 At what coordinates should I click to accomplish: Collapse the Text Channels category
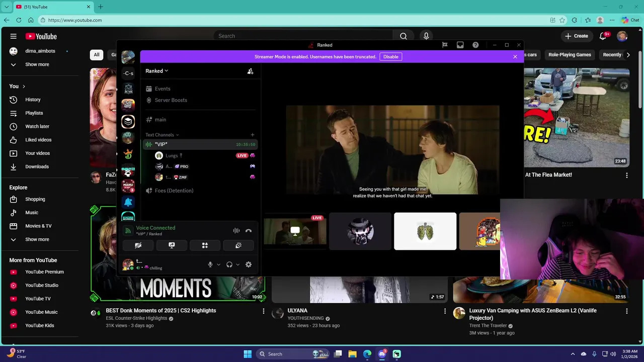(x=162, y=135)
